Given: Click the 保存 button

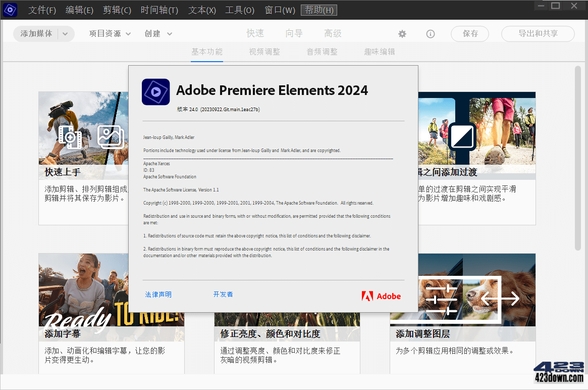Looking at the screenshot, I should click(x=469, y=34).
